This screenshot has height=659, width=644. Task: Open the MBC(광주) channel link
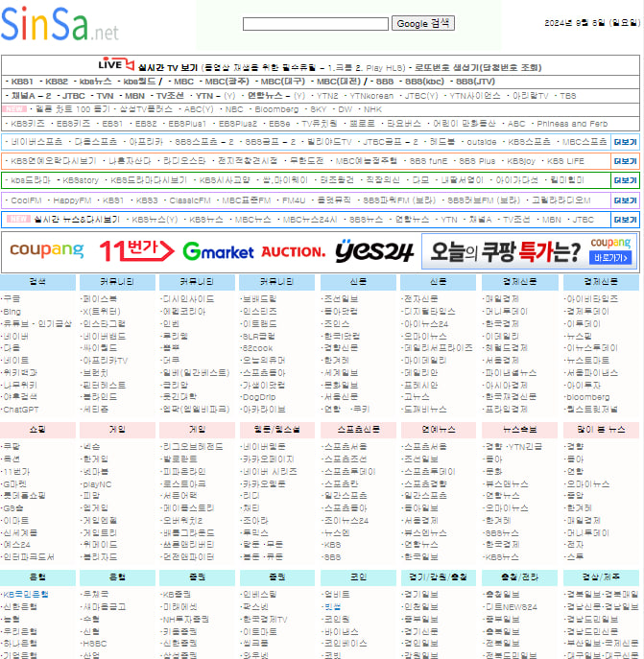227,82
